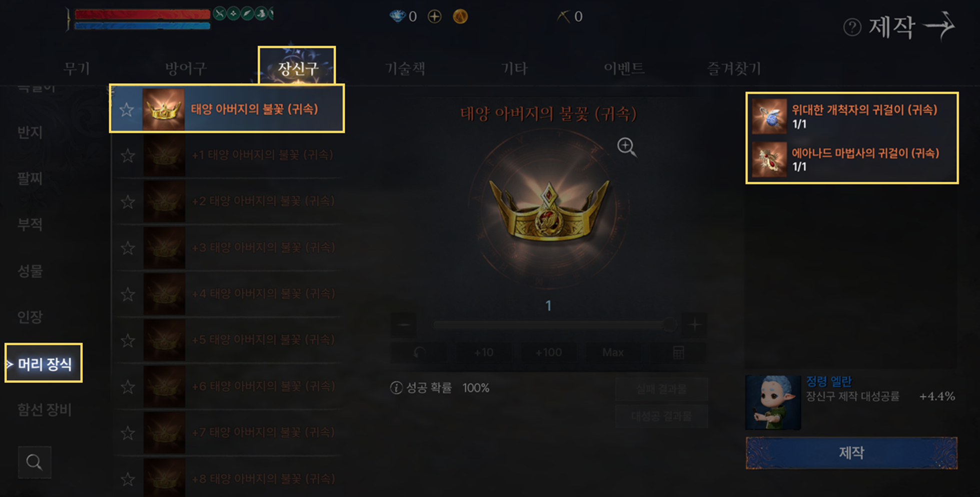Image resolution: width=980 pixels, height=497 pixels.
Task: Switch to the 즐겨찾기 tab
Action: tap(733, 68)
